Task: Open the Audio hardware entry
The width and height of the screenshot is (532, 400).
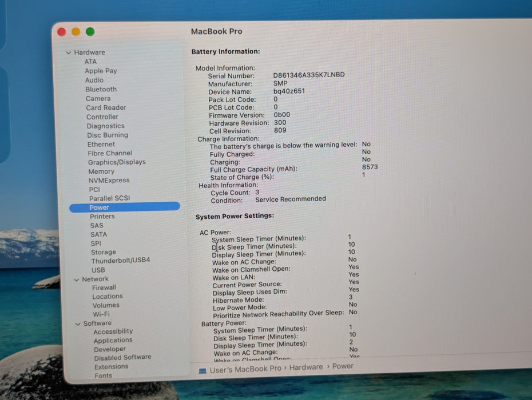Action: pyautogui.click(x=94, y=81)
